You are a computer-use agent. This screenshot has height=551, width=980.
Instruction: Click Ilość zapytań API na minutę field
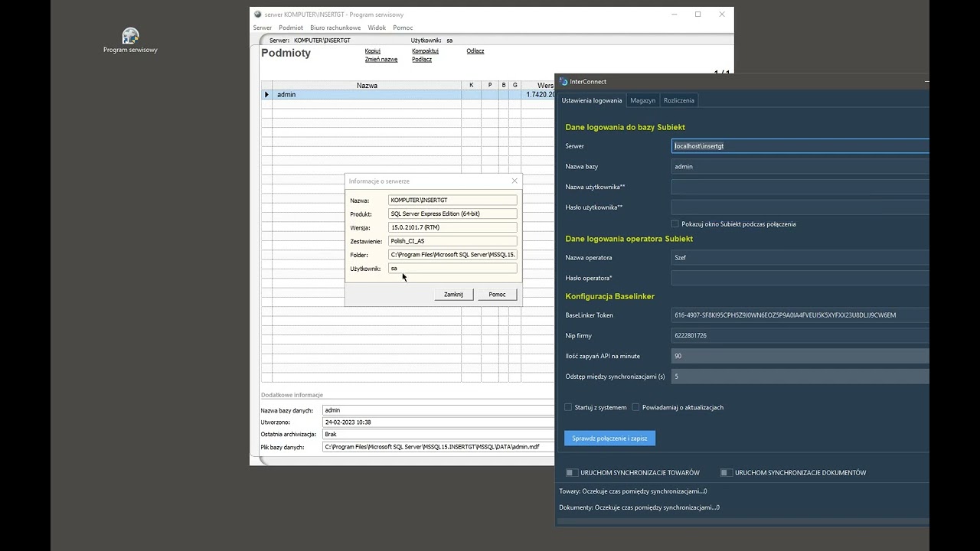tap(800, 356)
